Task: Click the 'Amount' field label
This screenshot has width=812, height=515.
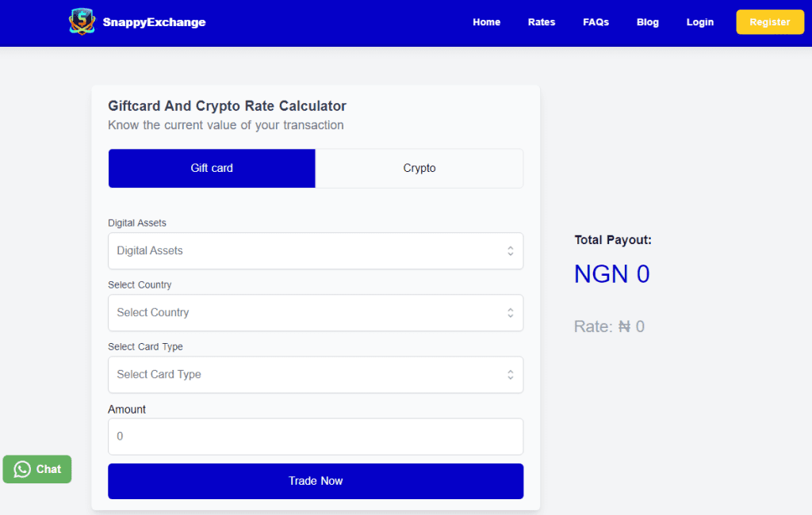Action: [127, 410]
